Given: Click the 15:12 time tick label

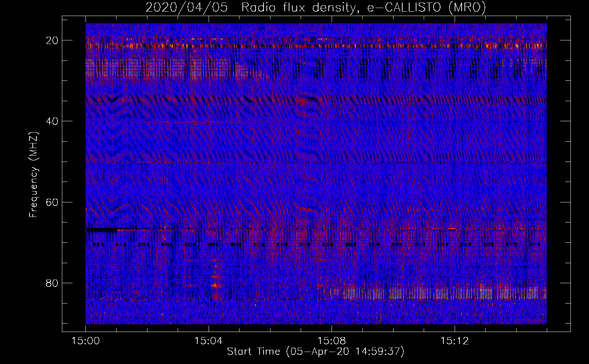Looking at the screenshot, I should click(455, 341).
